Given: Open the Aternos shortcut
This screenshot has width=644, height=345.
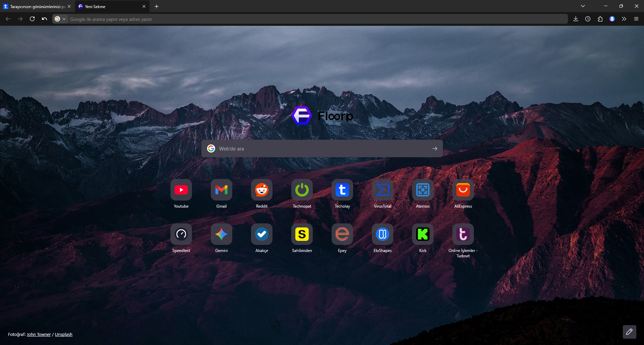Looking at the screenshot, I should click(423, 190).
